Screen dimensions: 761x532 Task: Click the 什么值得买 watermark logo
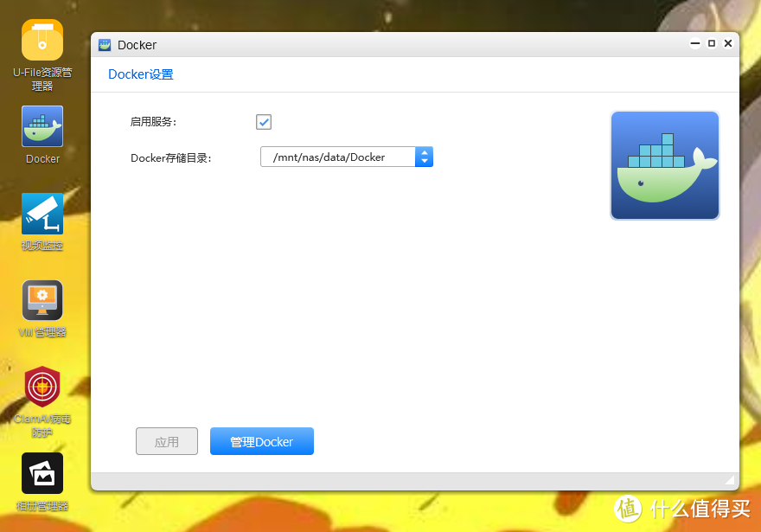629,510
